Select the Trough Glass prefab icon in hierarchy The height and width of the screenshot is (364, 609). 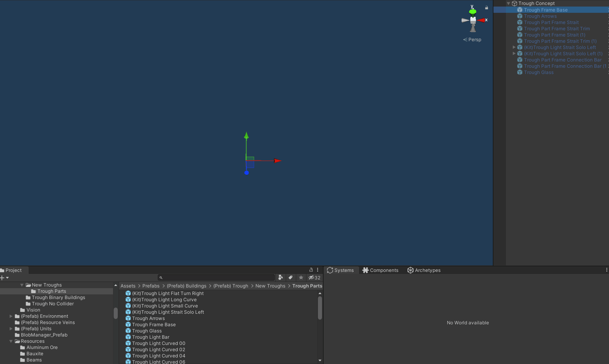click(x=520, y=72)
